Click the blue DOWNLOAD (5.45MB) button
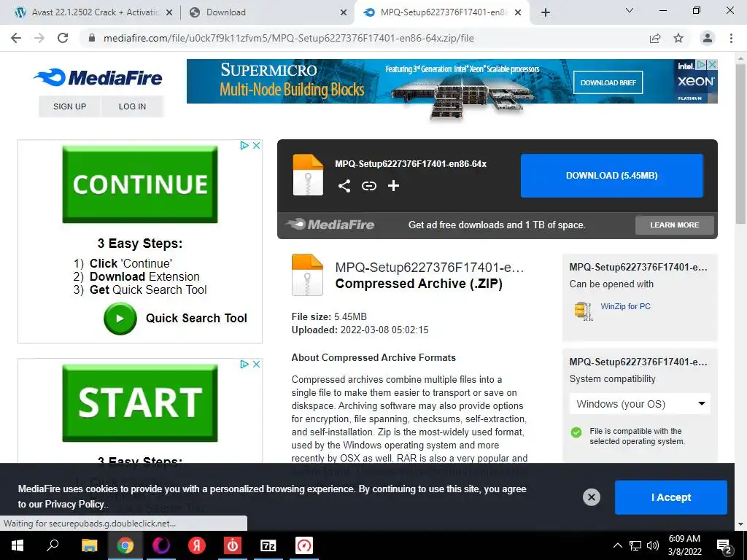Viewport: 747px width, 560px height. [612, 175]
